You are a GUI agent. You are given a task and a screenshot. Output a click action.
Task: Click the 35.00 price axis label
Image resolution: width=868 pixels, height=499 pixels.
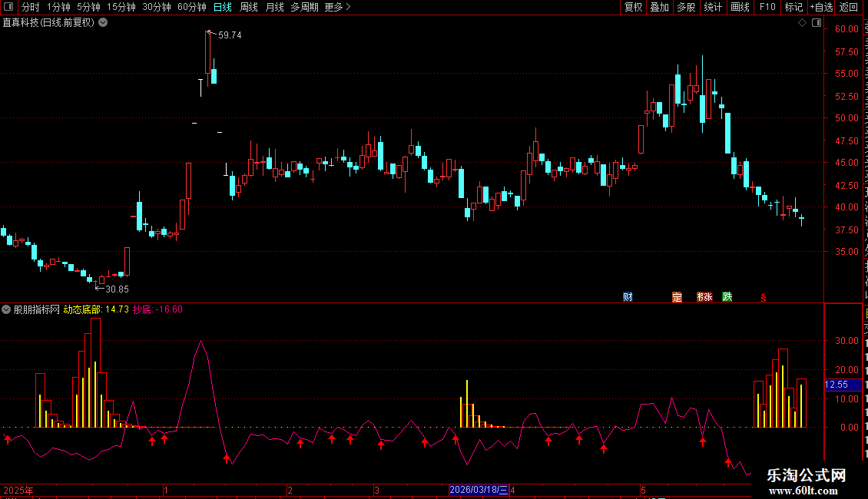(x=847, y=251)
